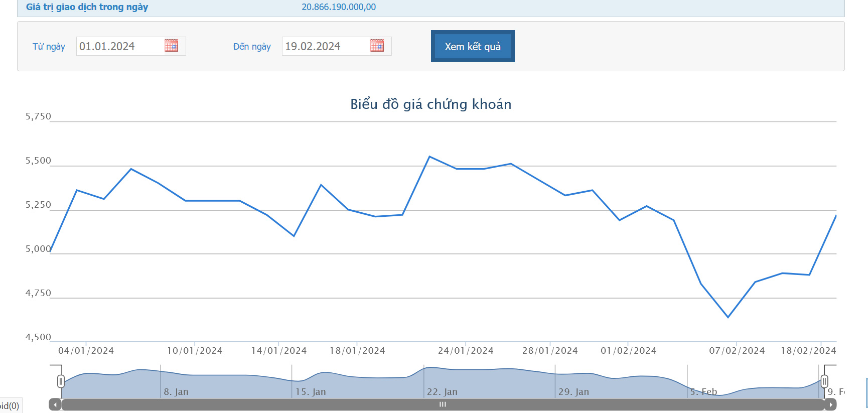
Task: Click the '15. Jan' marker in the navigator
Action: (x=311, y=391)
